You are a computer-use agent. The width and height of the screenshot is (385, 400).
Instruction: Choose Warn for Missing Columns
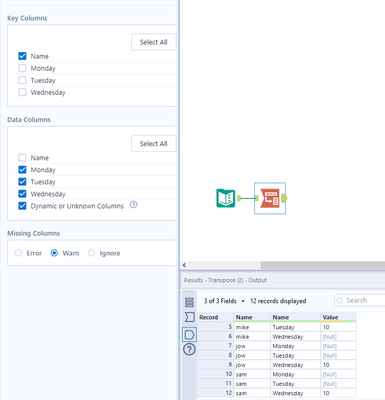54,253
